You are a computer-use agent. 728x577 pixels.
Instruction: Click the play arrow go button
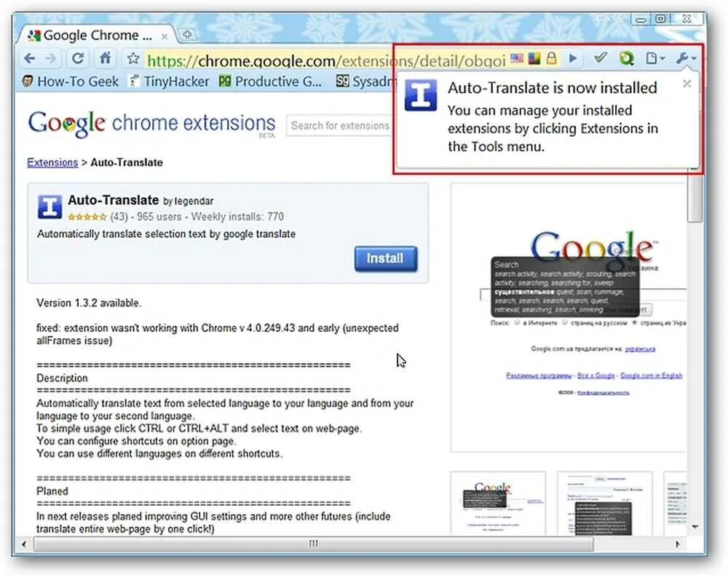573,58
